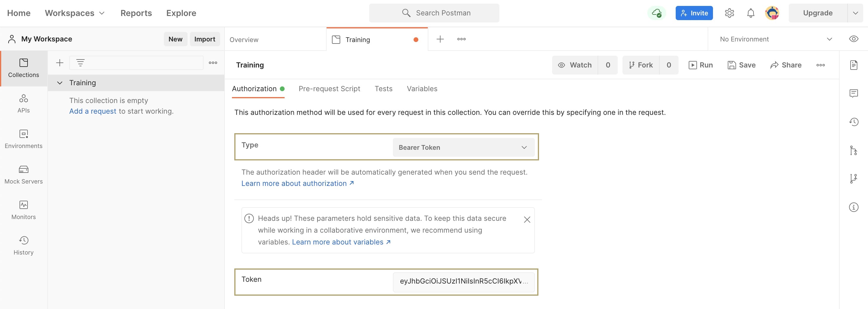Click the collections filter search field
Screen dimensions: 868x309
coord(136,63)
